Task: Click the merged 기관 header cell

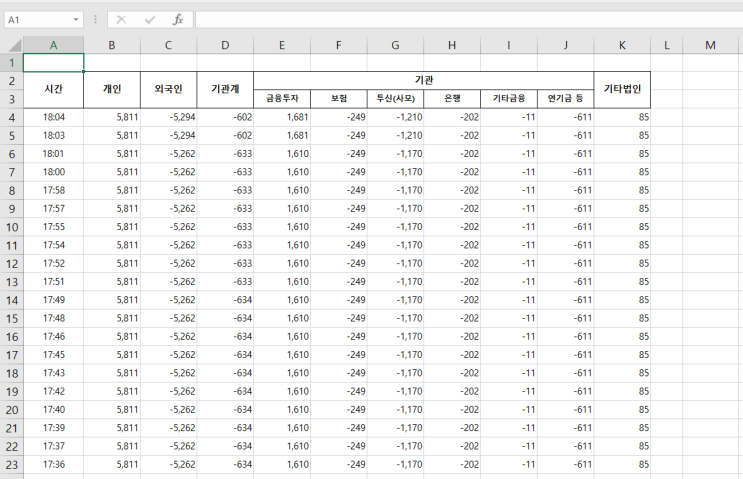Action: point(424,81)
